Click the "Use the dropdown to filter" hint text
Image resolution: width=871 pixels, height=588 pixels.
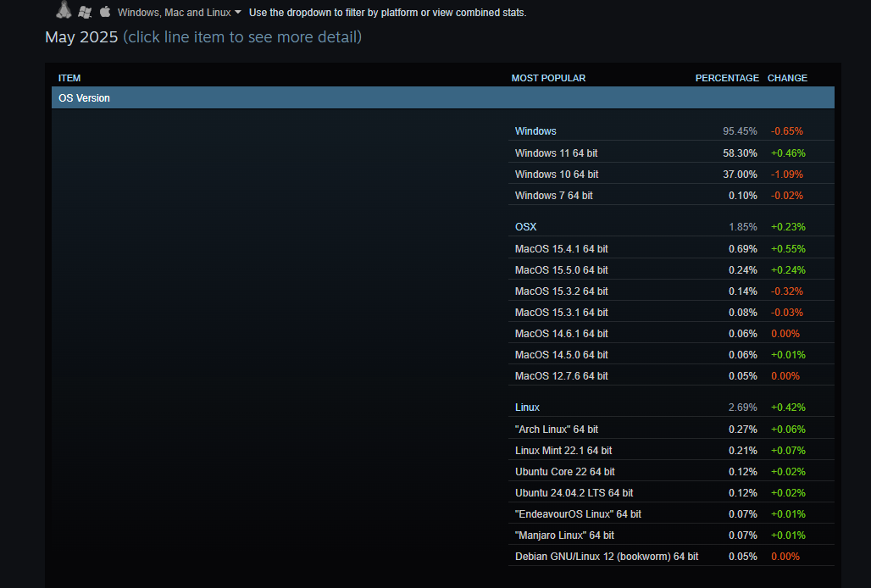[387, 12]
